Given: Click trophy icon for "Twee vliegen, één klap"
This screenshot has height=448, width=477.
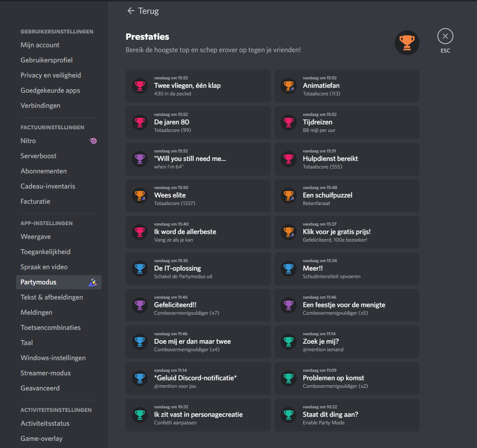Looking at the screenshot, I should [x=140, y=86].
